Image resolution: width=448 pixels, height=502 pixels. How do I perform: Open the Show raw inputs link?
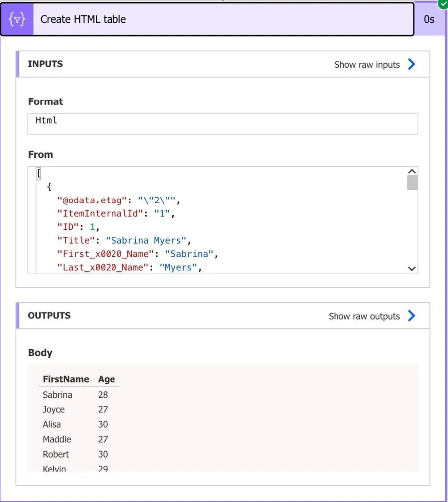pos(367,65)
